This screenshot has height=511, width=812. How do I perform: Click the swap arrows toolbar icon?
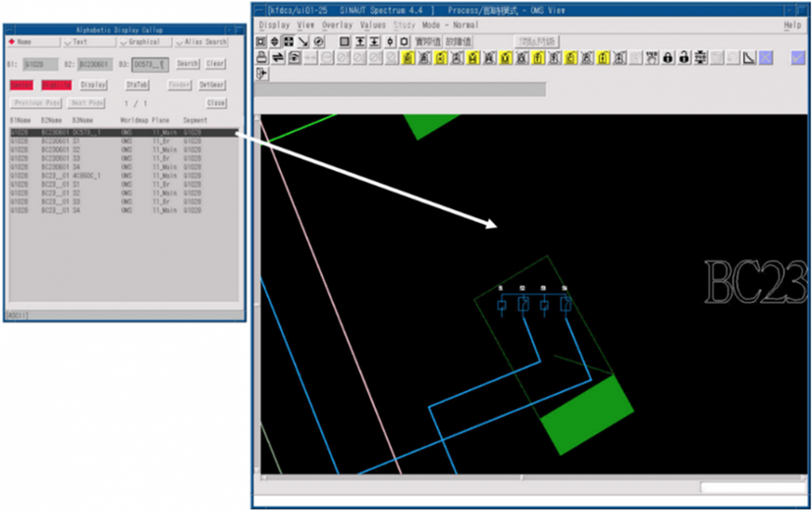(277, 58)
